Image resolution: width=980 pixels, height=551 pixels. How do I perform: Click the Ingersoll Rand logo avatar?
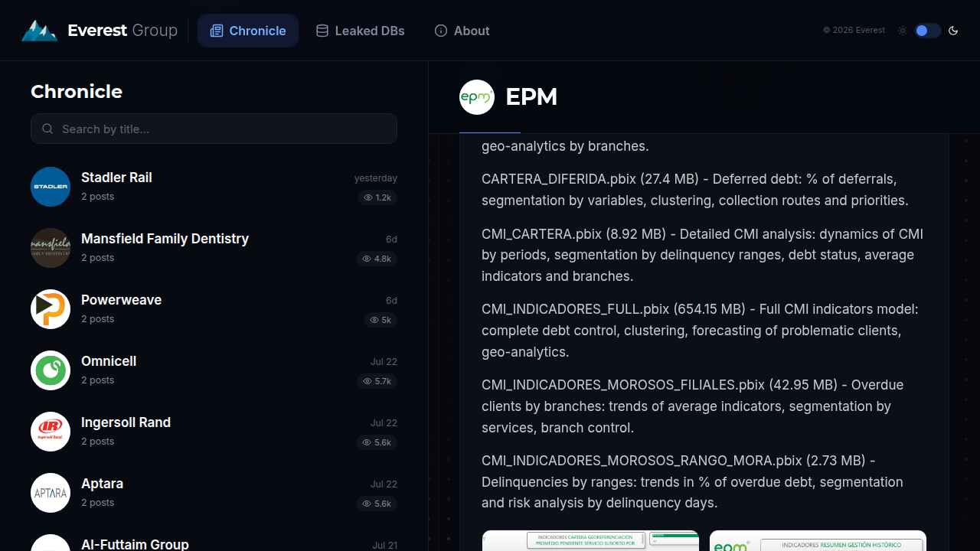51,432
